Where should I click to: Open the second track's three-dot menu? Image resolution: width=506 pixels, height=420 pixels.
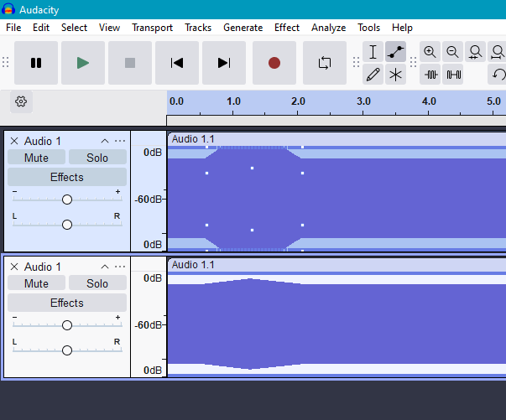tap(120, 267)
